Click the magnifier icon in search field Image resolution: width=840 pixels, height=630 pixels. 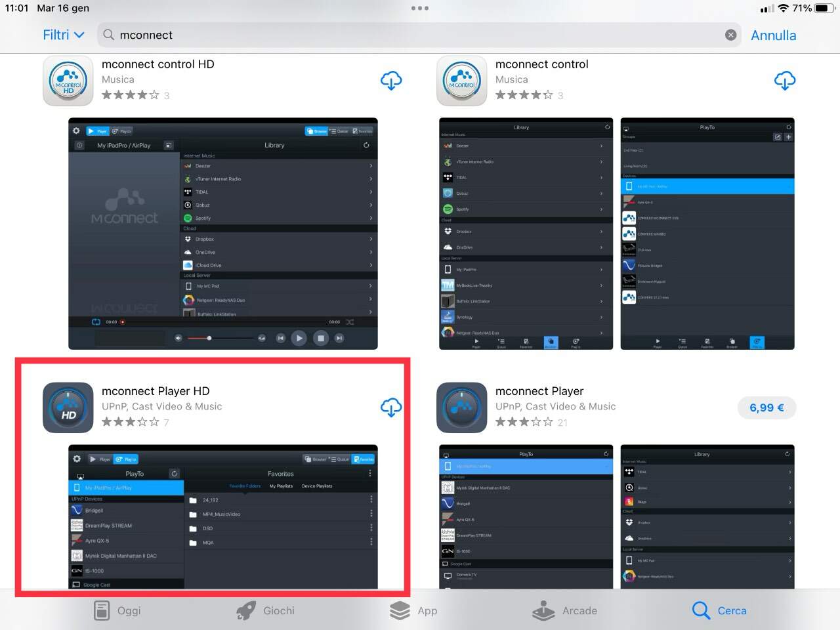pos(109,35)
